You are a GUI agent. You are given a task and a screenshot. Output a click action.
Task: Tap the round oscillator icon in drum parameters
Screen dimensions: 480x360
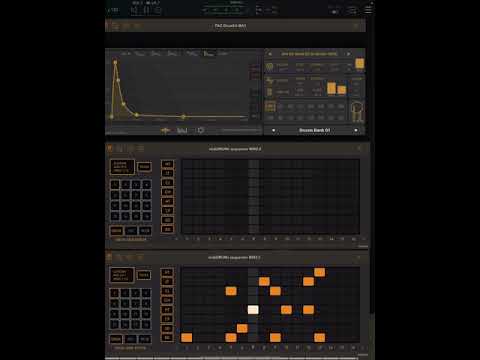coord(269,67)
